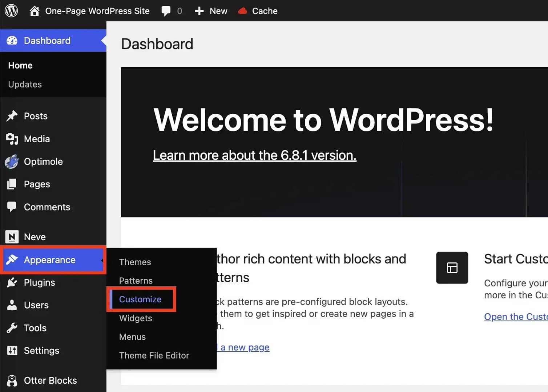Viewport: 548px width, 392px height.
Task: Open the Dashboard menu item
Action: click(x=53, y=41)
